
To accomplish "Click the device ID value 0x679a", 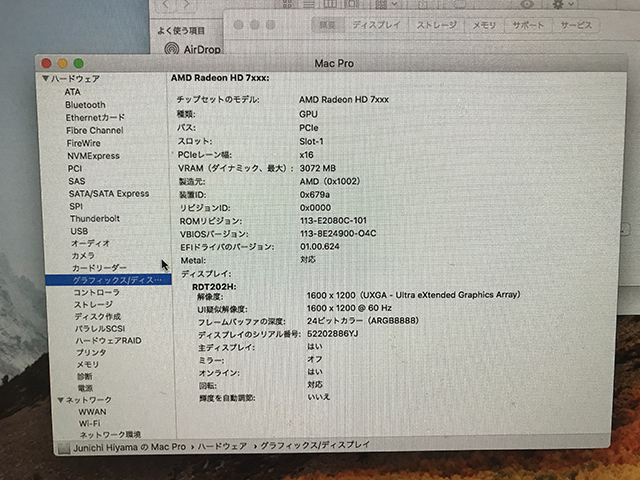I will [x=315, y=194].
